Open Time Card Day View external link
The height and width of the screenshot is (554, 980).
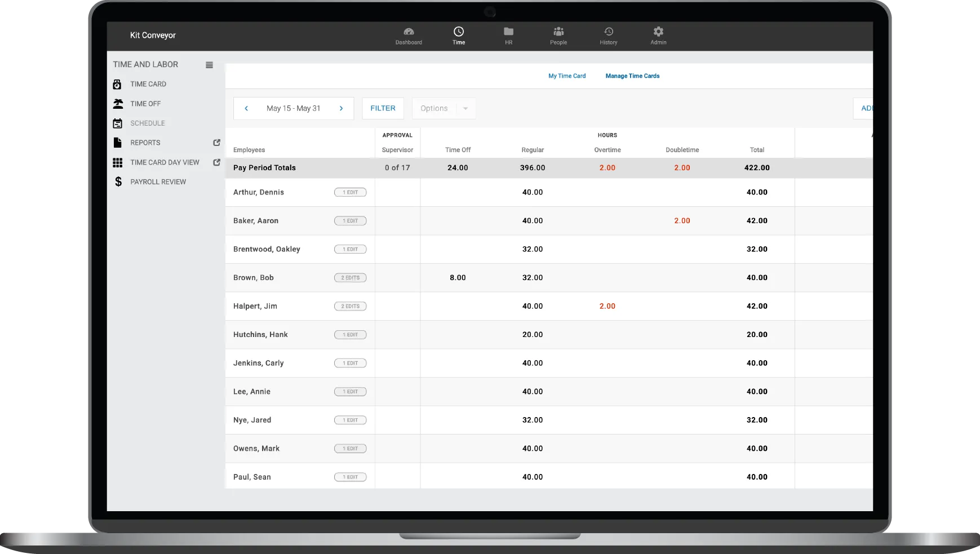pyautogui.click(x=216, y=162)
